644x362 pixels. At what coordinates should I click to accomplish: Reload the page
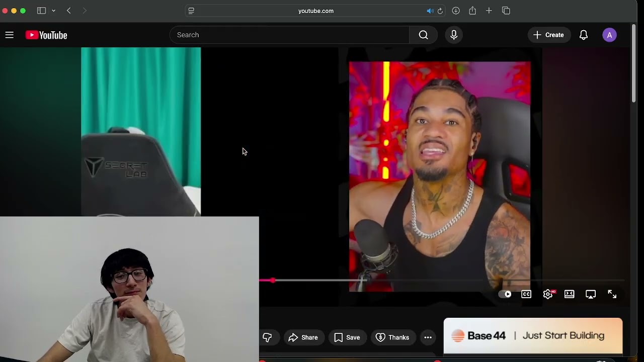[440, 11]
